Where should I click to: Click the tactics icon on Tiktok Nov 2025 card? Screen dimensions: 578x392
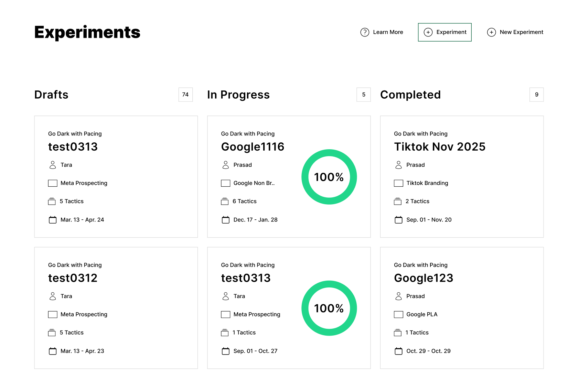(x=398, y=201)
